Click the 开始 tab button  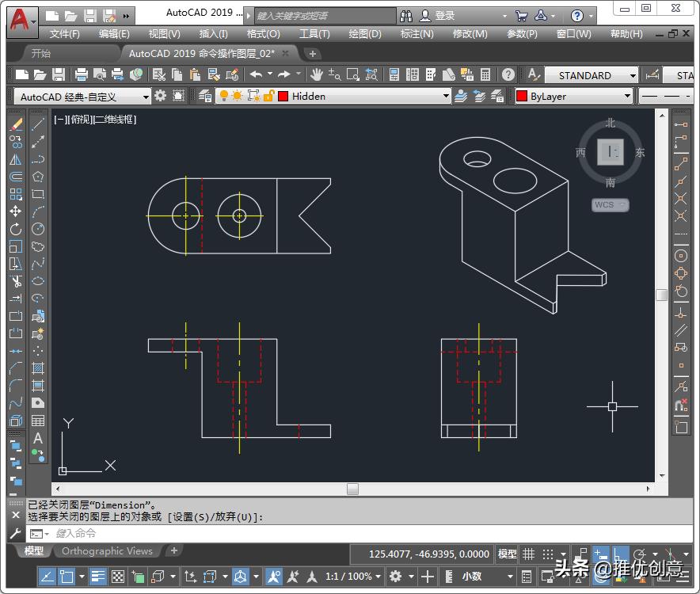pyautogui.click(x=41, y=52)
